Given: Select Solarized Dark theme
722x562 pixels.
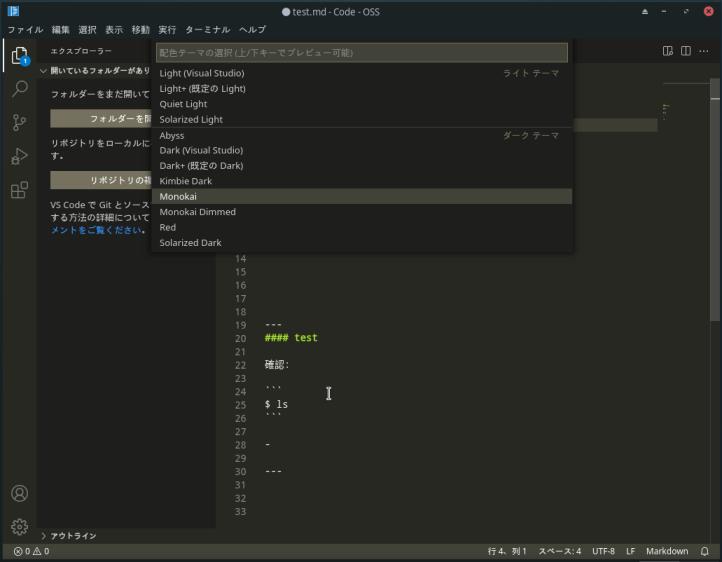Looking at the screenshot, I should click(361, 243).
